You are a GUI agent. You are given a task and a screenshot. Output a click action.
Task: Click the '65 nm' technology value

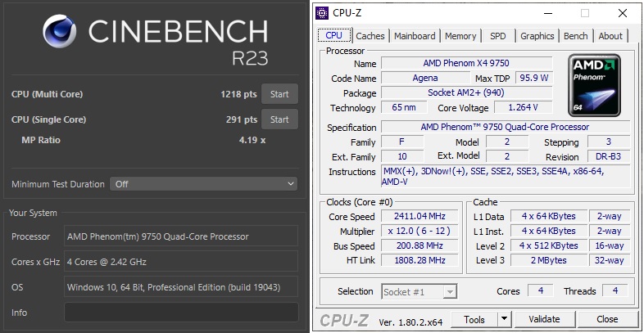403,107
